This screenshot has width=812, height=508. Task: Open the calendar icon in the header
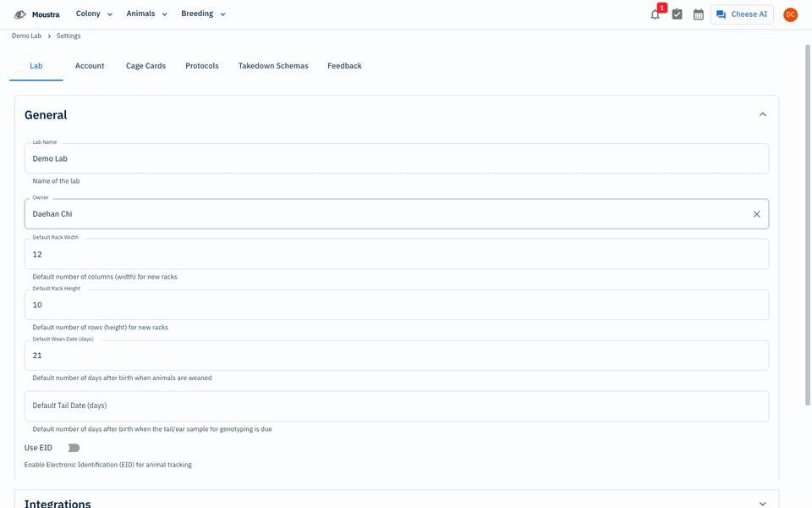click(699, 14)
